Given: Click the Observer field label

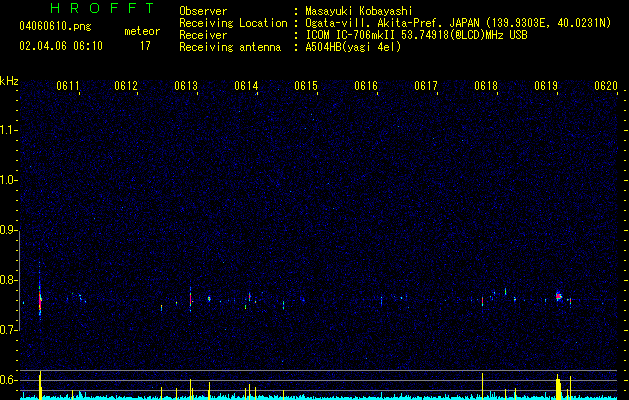Looking at the screenshot, I should tap(203, 11).
